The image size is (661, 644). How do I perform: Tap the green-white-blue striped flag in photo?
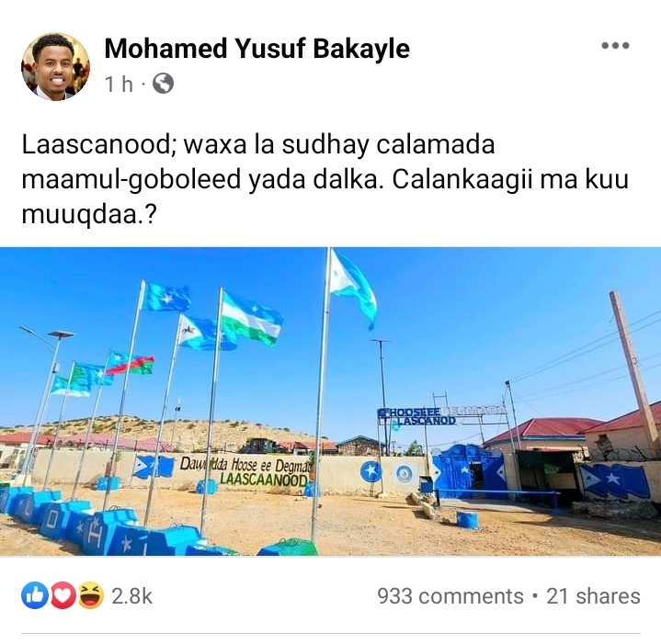point(251,319)
